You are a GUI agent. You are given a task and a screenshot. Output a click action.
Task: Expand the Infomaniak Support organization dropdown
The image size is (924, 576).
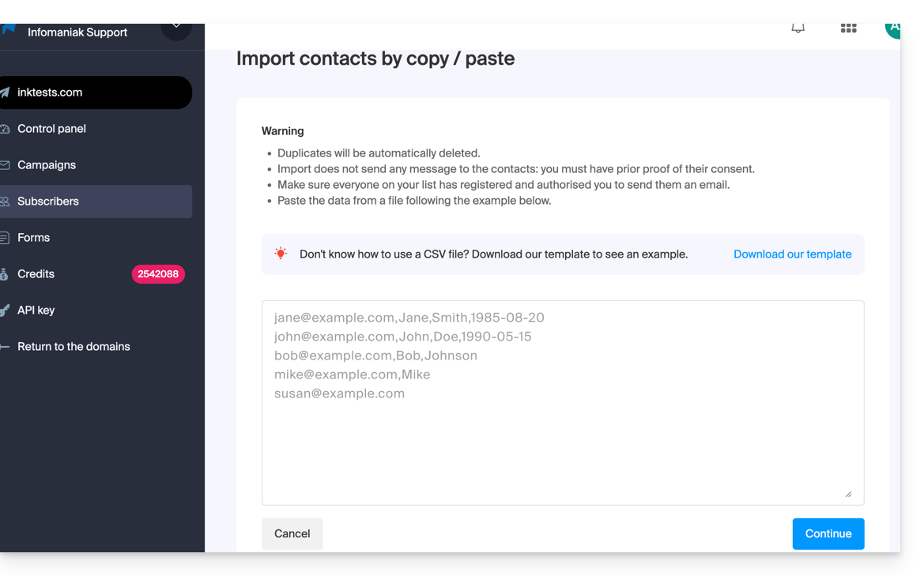[x=175, y=28]
